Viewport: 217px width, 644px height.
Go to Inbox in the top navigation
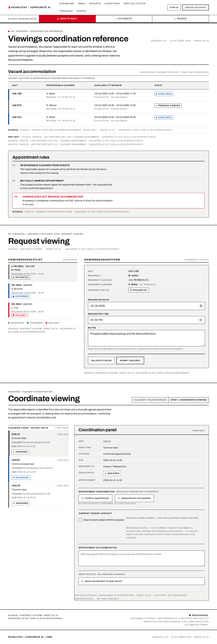coord(82,4)
